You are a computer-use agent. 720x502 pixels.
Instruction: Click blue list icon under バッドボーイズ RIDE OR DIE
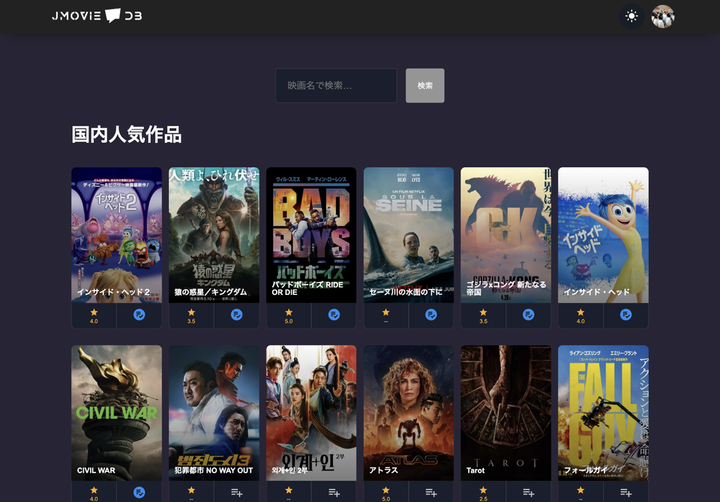point(334,315)
